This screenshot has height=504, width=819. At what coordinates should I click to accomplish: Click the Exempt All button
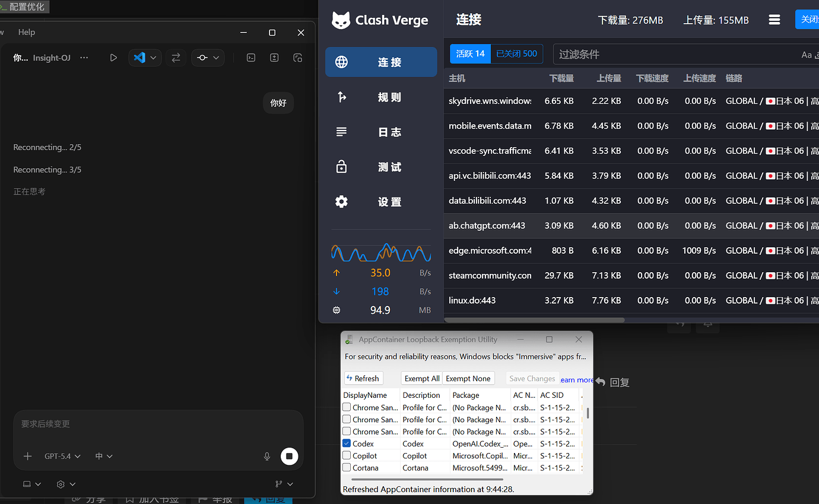pyautogui.click(x=422, y=378)
